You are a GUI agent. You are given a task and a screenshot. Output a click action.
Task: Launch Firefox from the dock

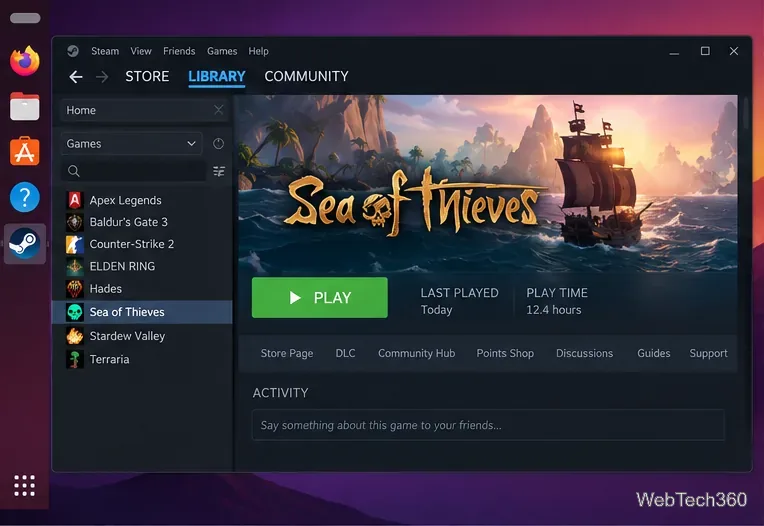point(24,61)
